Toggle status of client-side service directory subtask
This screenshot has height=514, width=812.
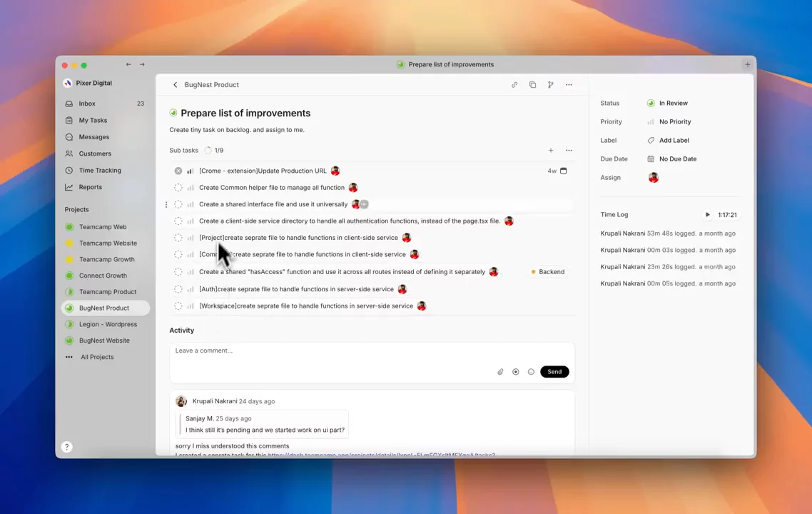(x=178, y=221)
